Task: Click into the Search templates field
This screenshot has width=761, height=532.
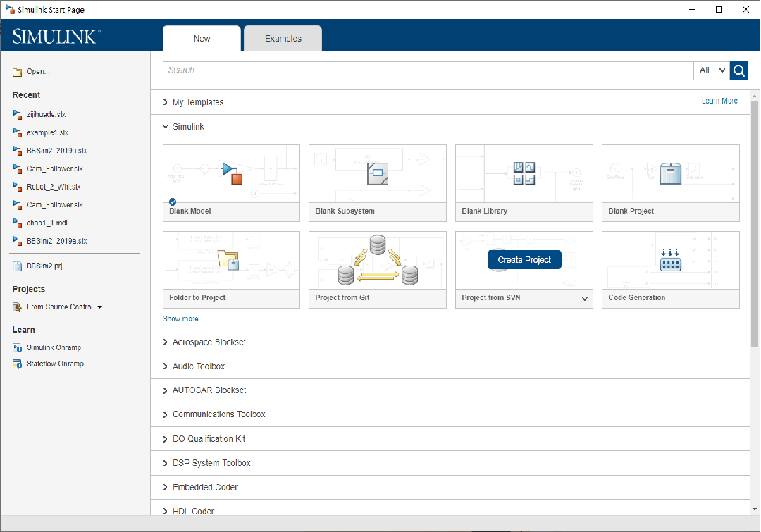Action: pyautogui.click(x=428, y=70)
